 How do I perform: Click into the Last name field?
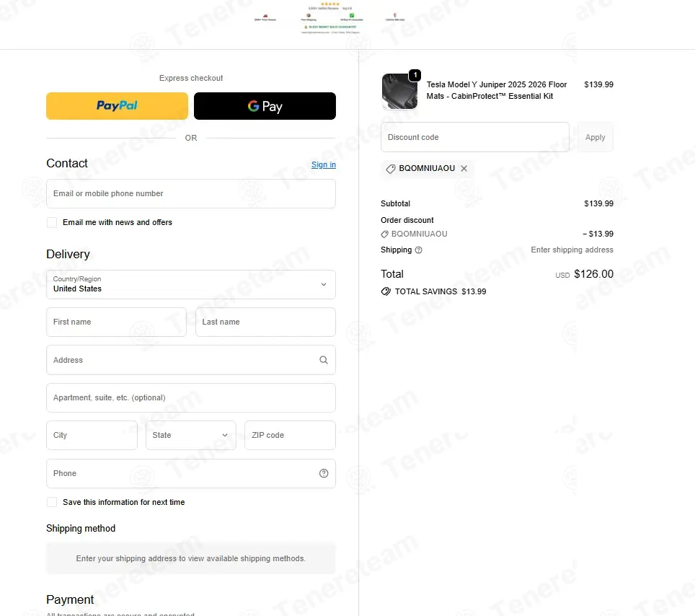click(265, 322)
